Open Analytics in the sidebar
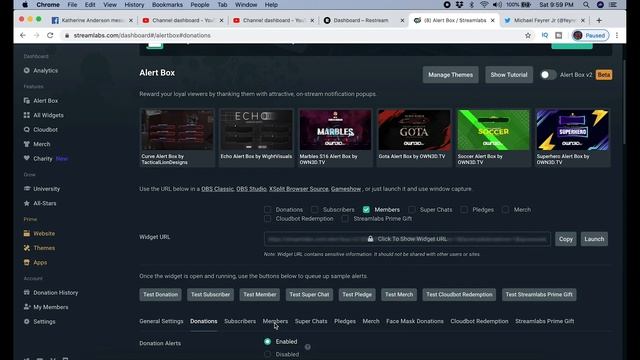This screenshot has width=640, height=360. point(41,71)
